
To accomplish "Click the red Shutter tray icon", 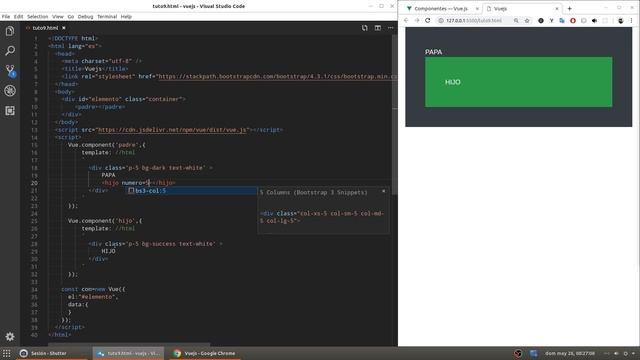I will click(x=518, y=353).
